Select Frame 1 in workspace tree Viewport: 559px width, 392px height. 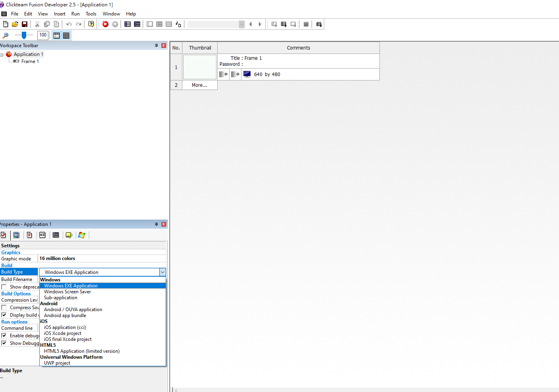tap(30, 61)
